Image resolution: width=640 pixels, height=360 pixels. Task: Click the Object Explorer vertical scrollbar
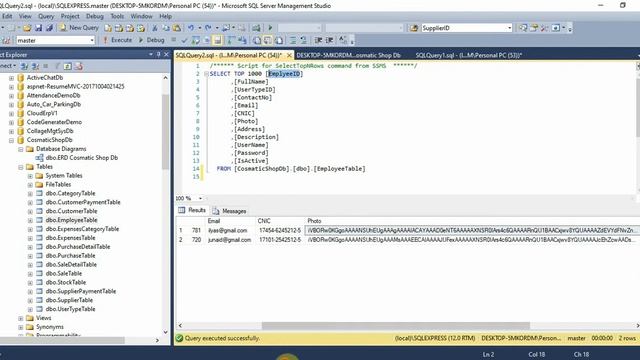pos(165,132)
